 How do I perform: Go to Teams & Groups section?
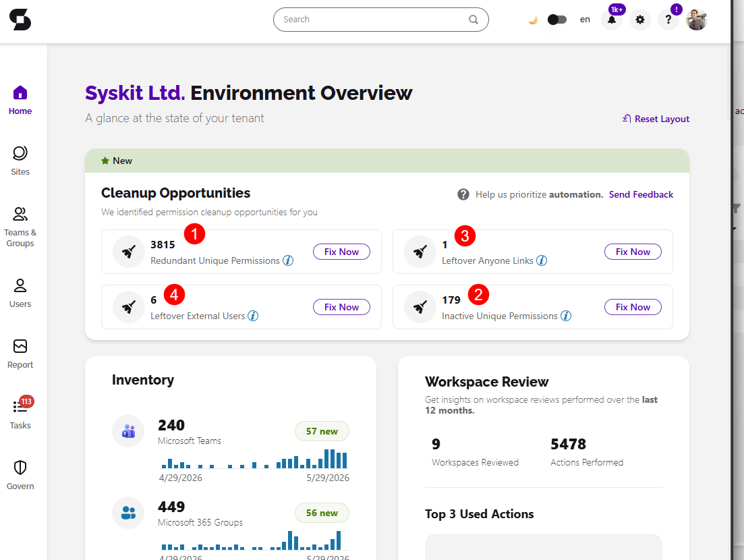pos(20,227)
